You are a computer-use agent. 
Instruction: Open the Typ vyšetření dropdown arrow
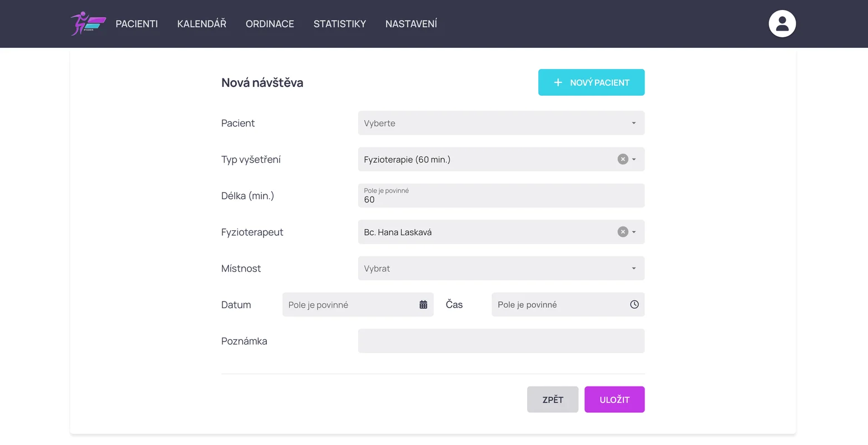point(634,160)
